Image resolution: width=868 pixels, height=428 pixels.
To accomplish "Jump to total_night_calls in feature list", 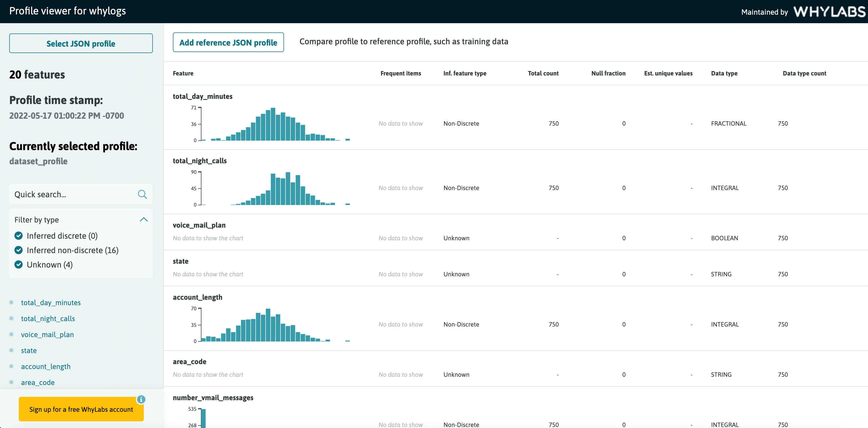I will point(48,318).
